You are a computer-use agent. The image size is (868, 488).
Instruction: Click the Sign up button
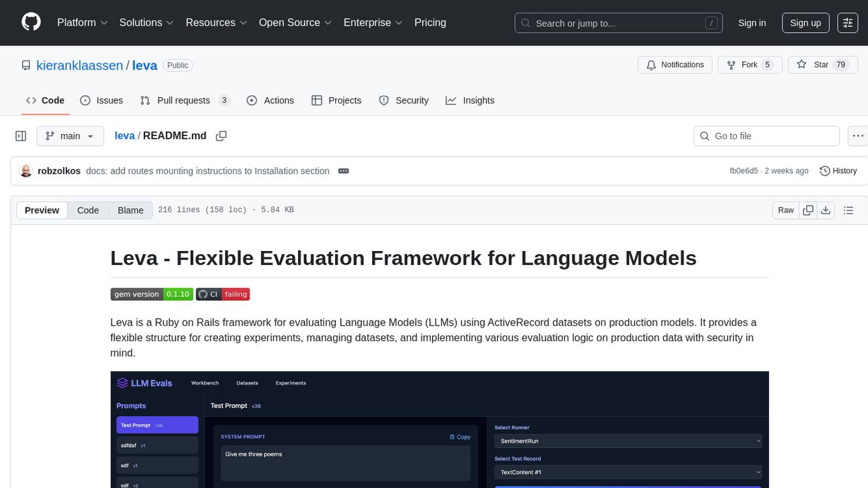coord(805,23)
